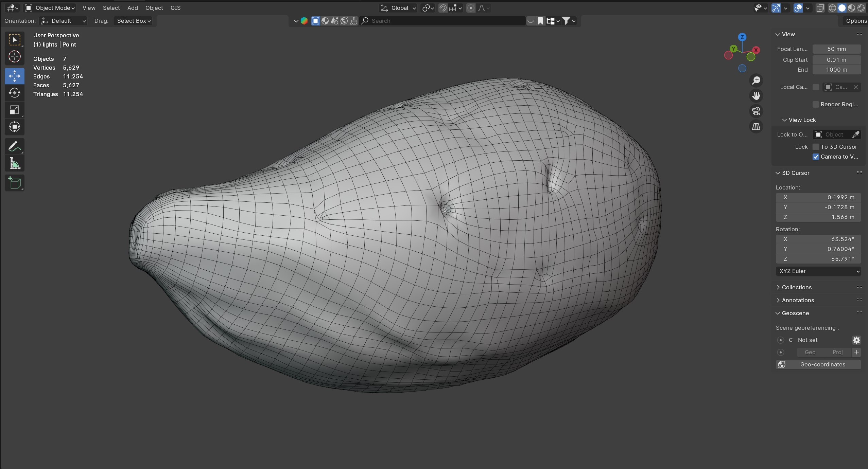Click the outliner Search field

point(442,21)
